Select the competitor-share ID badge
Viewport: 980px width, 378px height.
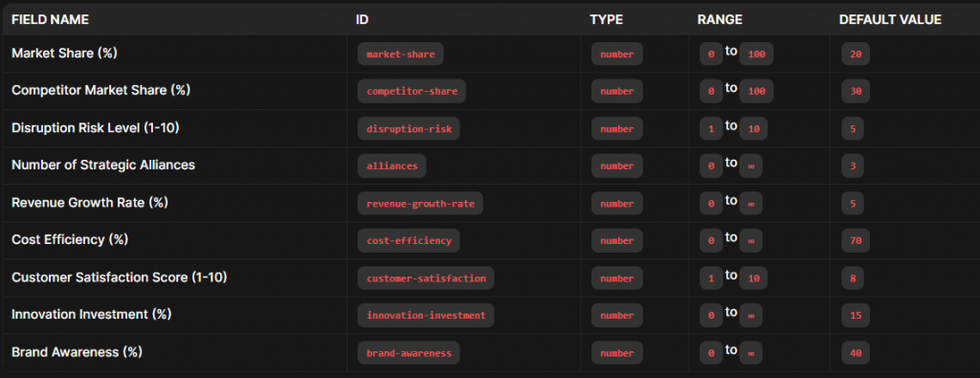(x=412, y=91)
